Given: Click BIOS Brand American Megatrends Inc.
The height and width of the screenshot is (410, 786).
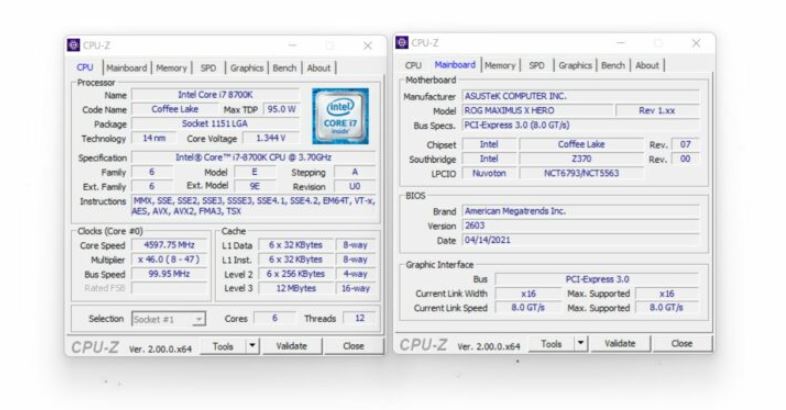Looking at the screenshot, I should (x=580, y=211).
